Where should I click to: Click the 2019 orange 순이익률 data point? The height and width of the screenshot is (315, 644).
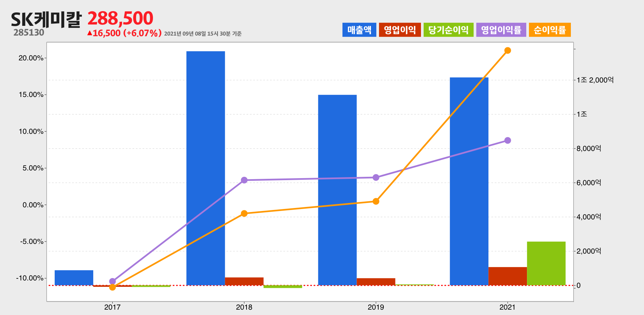(376, 201)
